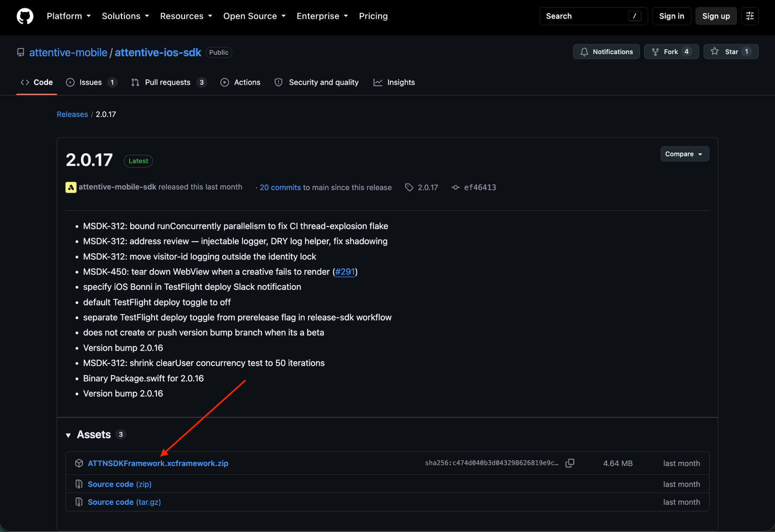Open the attentive-mobile-sdk author link
Image resolution: width=775 pixels, height=532 pixels.
pos(117,187)
